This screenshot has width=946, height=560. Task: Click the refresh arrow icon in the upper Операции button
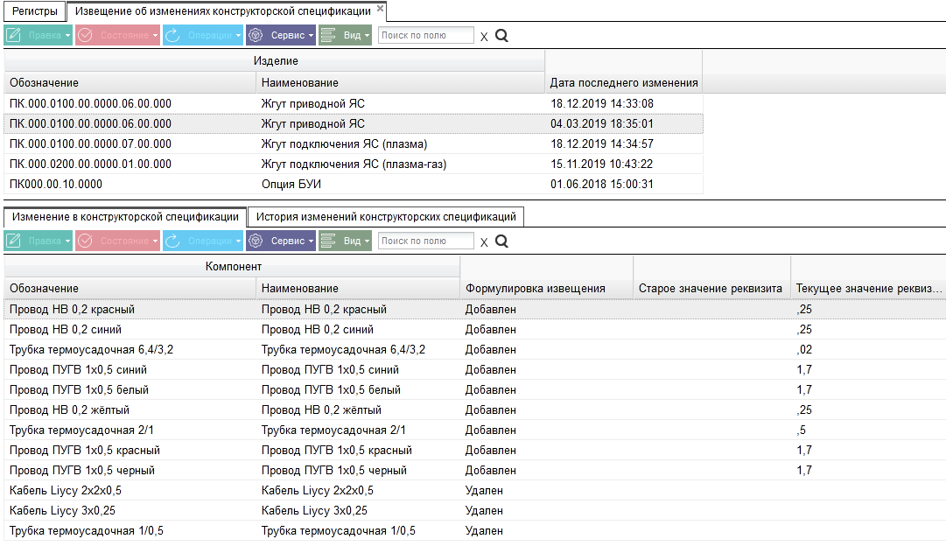click(172, 35)
